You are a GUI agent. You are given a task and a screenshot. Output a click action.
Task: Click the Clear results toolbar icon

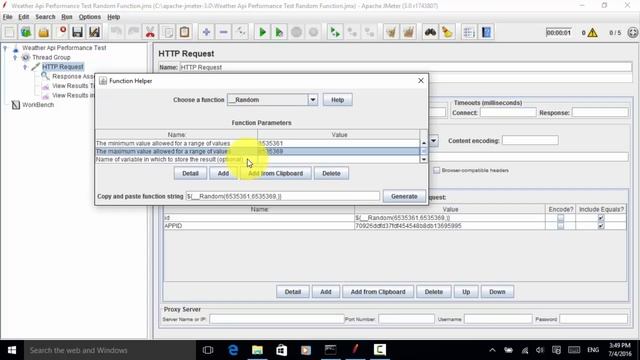pos(391,32)
